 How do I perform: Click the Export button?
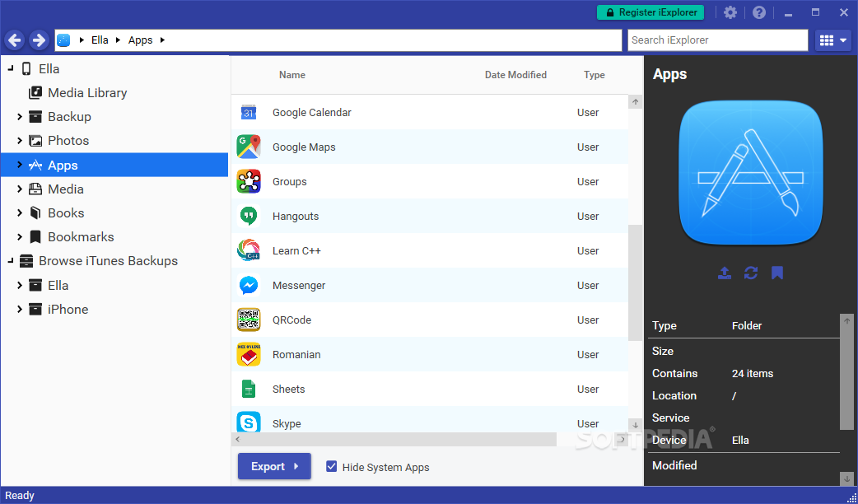click(274, 466)
